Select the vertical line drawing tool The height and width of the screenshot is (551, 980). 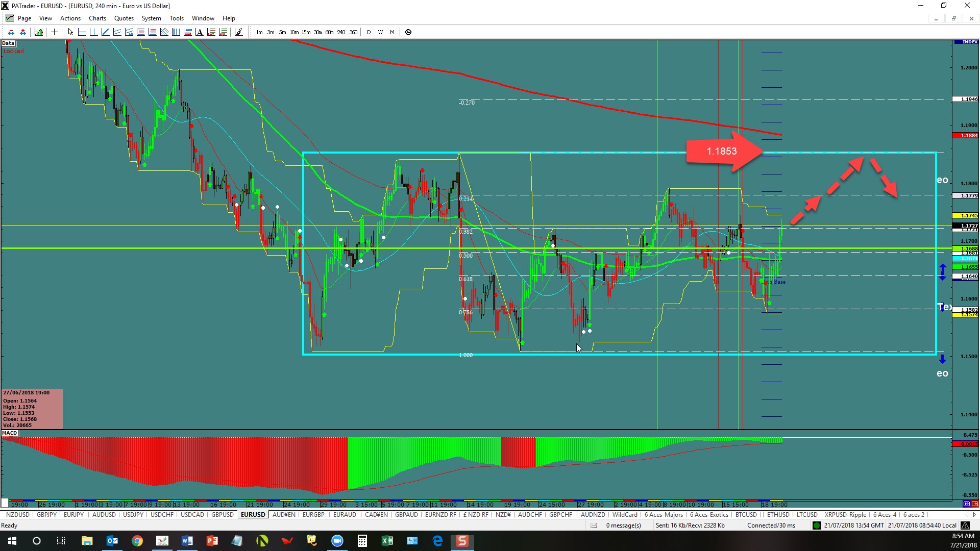pos(94,32)
